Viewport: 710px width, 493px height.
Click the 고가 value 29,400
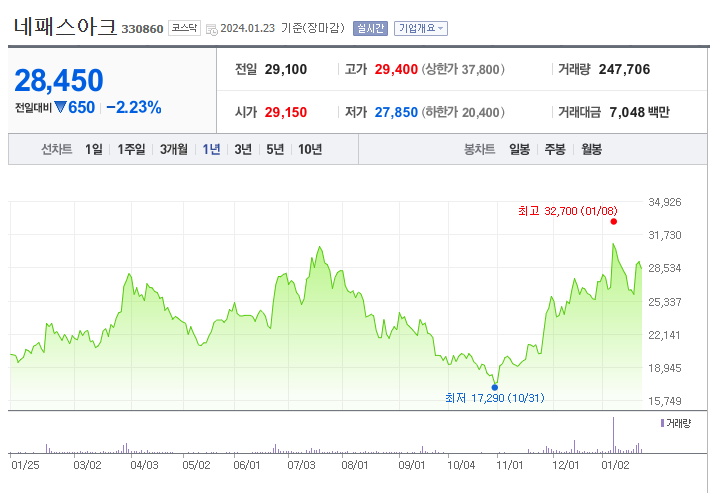click(x=396, y=69)
